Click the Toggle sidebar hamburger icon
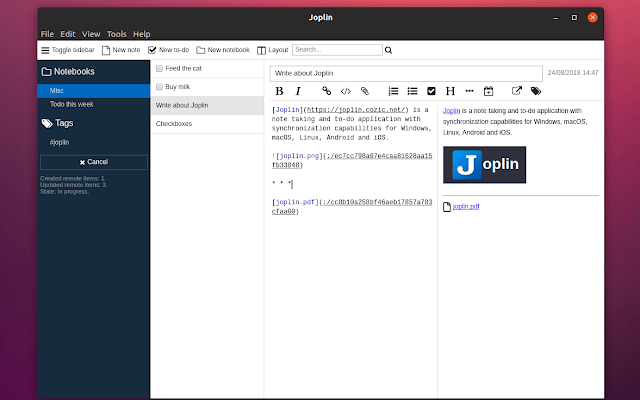The height and width of the screenshot is (400, 640). click(x=45, y=50)
